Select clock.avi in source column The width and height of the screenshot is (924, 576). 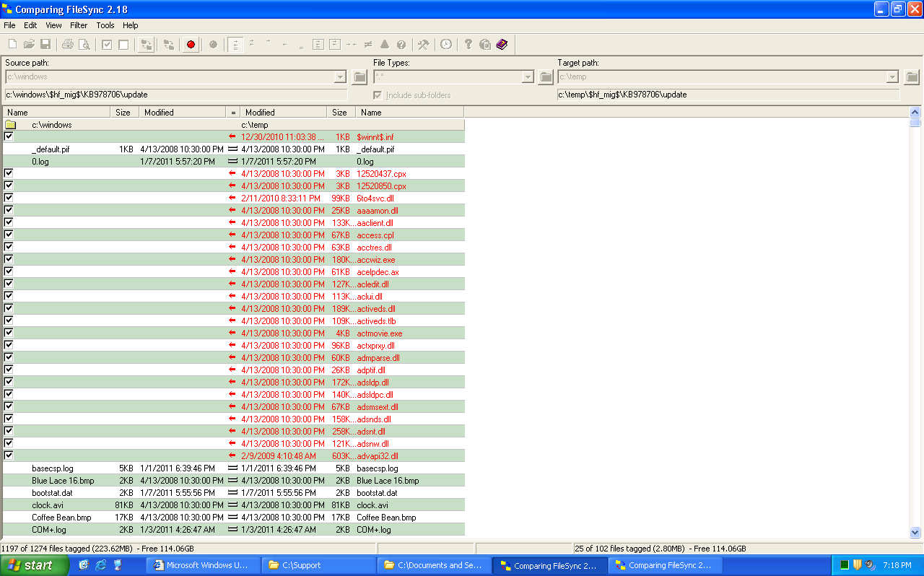click(x=47, y=505)
